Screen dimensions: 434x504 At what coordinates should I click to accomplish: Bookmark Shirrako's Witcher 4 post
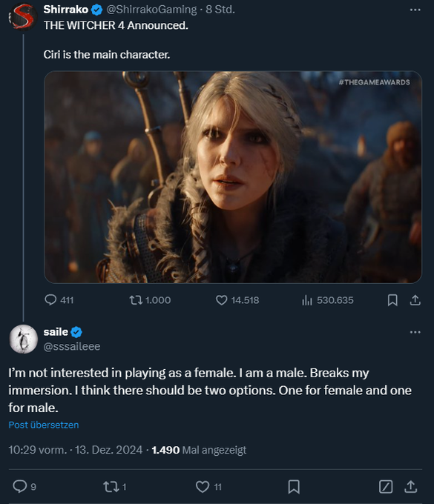point(392,300)
